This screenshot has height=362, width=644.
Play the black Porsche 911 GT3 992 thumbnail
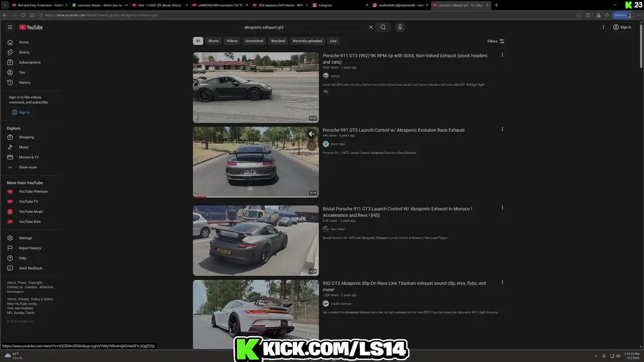256,87
